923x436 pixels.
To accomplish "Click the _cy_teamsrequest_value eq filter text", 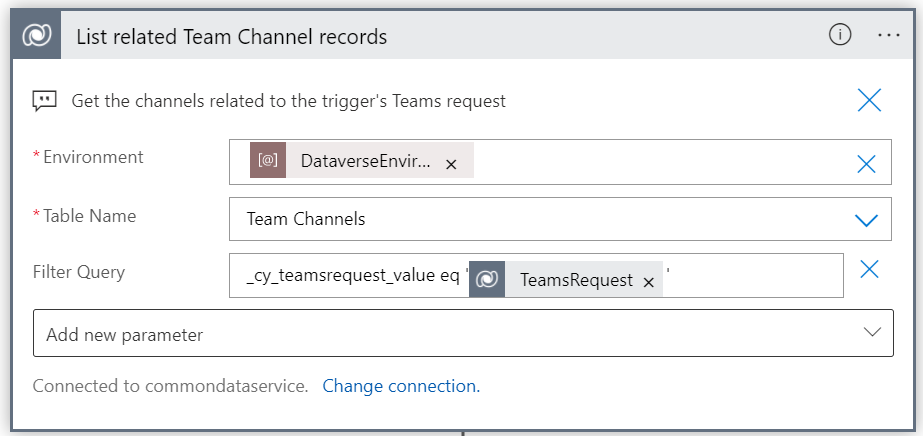I will coord(353,277).
